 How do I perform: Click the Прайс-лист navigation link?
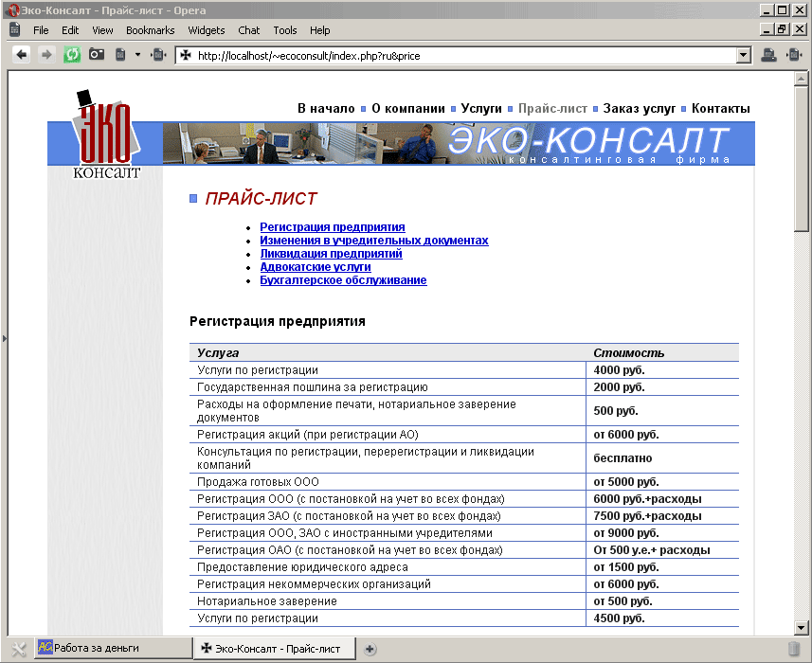pos(552,108)
